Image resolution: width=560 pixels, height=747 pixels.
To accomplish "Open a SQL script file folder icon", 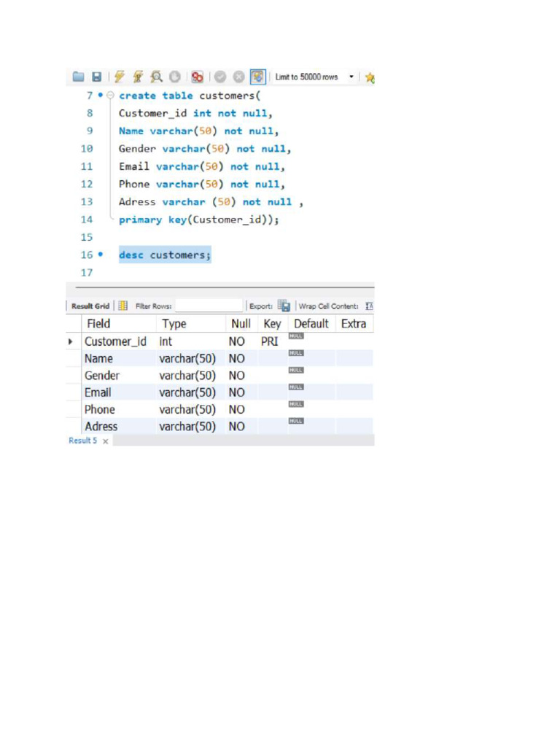I will [79, 77].
